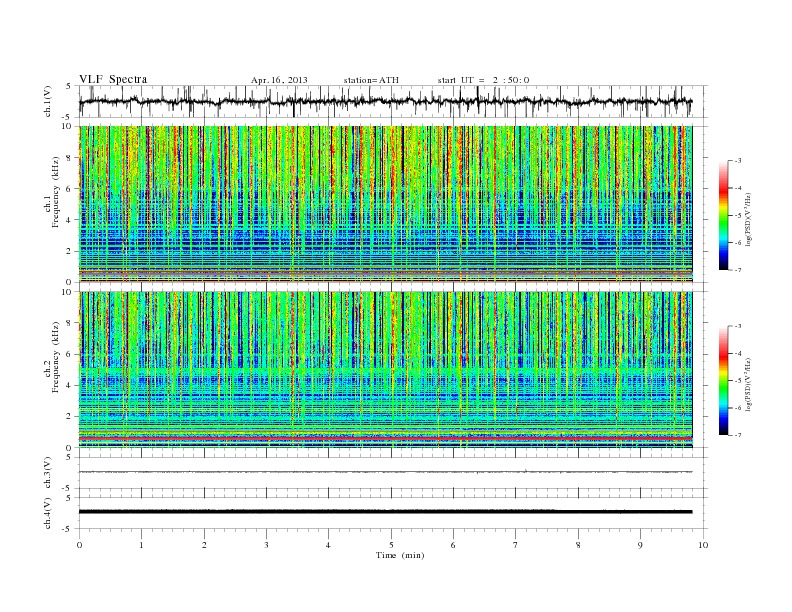
Task: Click inside the ch.1 spectrogram panel
Action: [385, 204]
